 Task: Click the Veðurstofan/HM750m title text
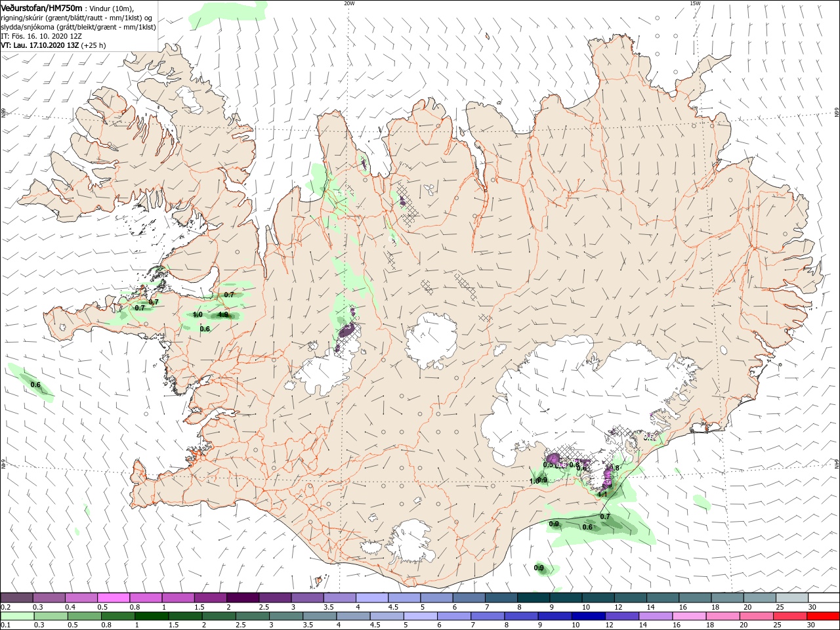tap(41, 7)
